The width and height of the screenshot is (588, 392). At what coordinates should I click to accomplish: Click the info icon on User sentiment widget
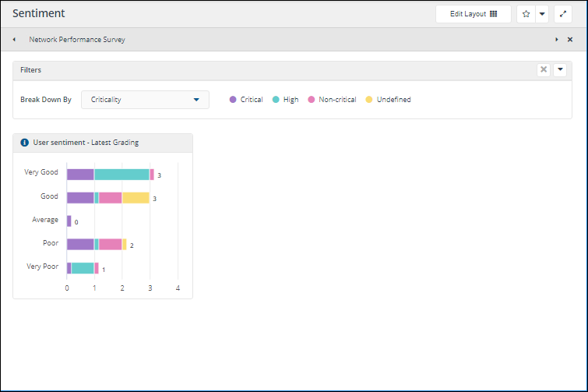pos(25,143)
